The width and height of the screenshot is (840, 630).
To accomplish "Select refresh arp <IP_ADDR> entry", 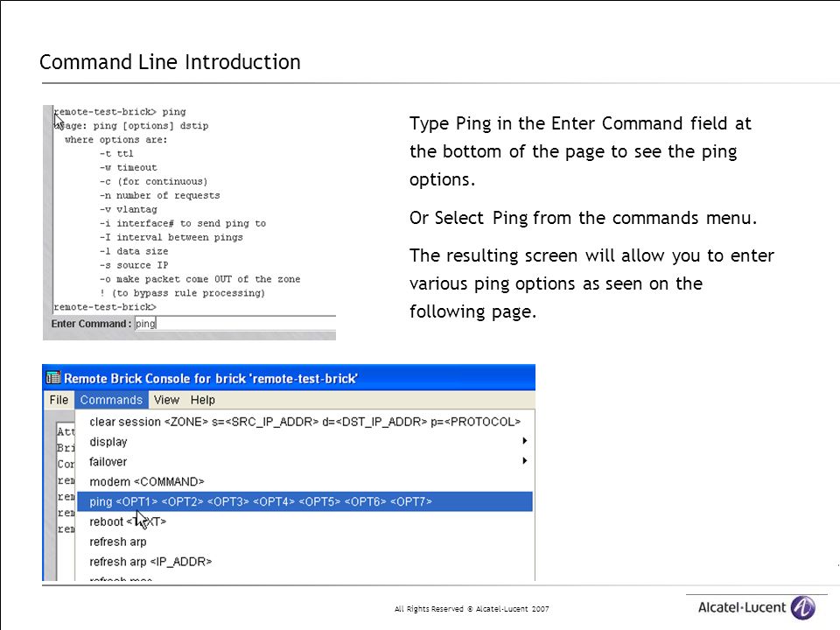I will click(304, 562).
